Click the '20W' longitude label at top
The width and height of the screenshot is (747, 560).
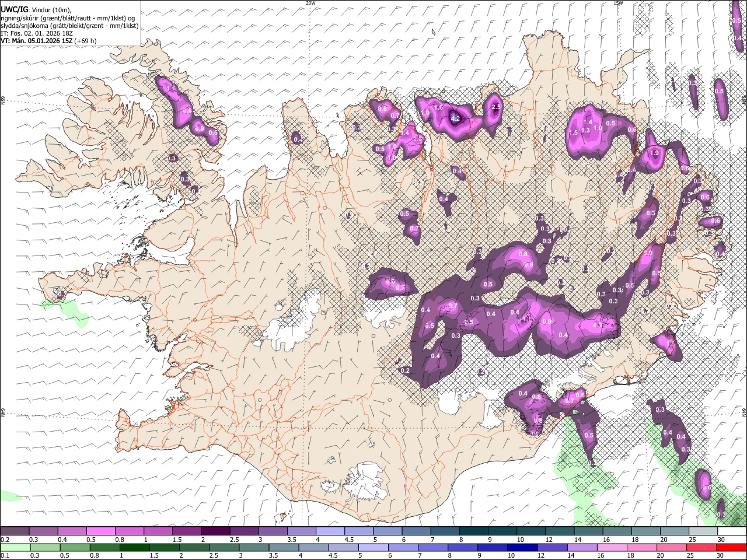(310, 3)
